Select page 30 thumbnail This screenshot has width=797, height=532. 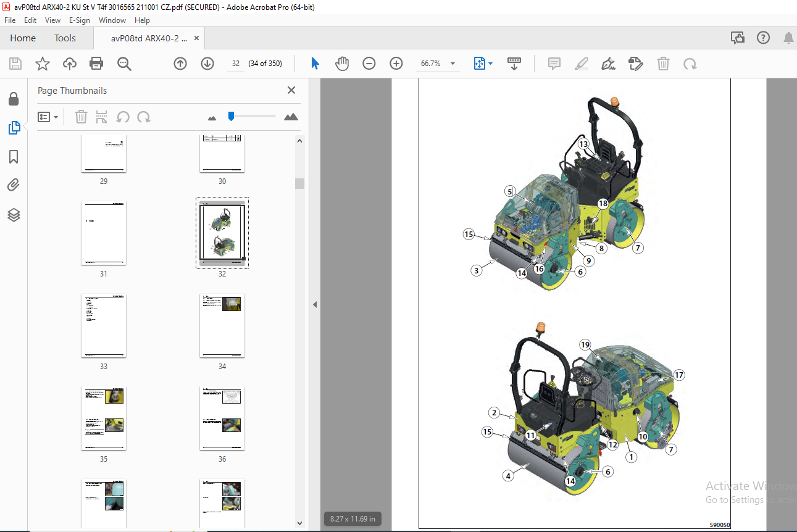[222, 154]
